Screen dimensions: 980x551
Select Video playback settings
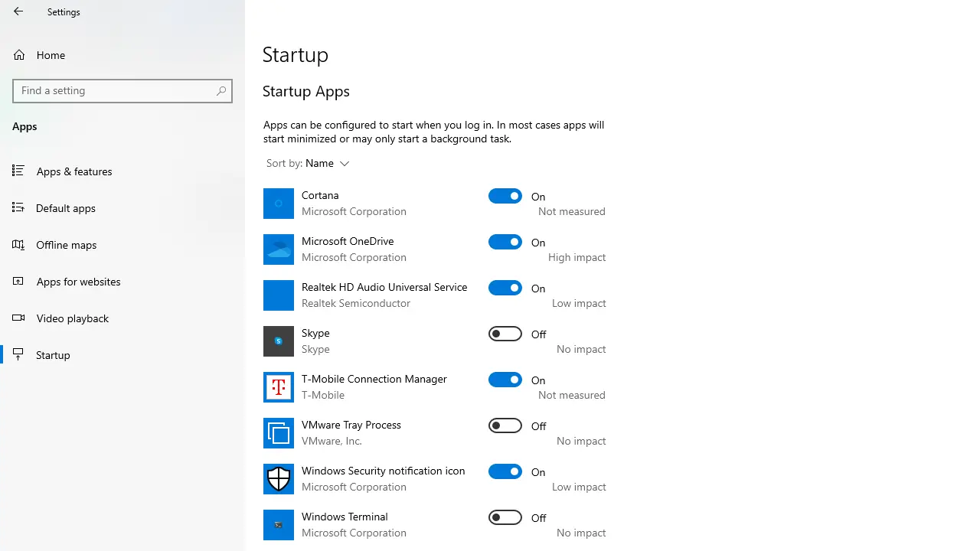pyautogui.click(x=122, y=318)
